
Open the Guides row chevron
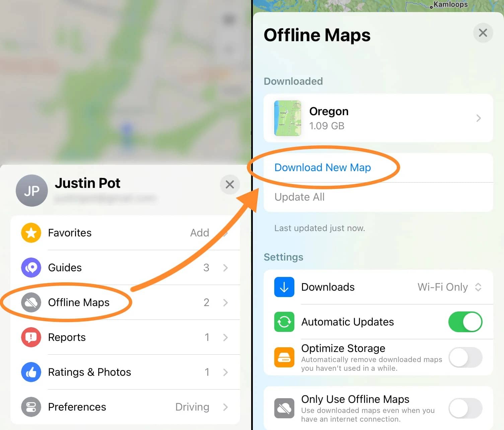pyautogui.click(x=225, y=268)
